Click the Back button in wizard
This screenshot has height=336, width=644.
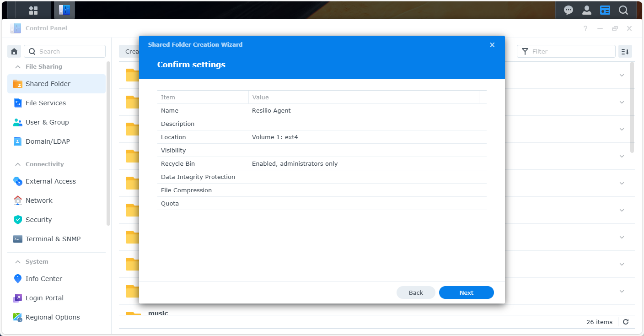416,293
